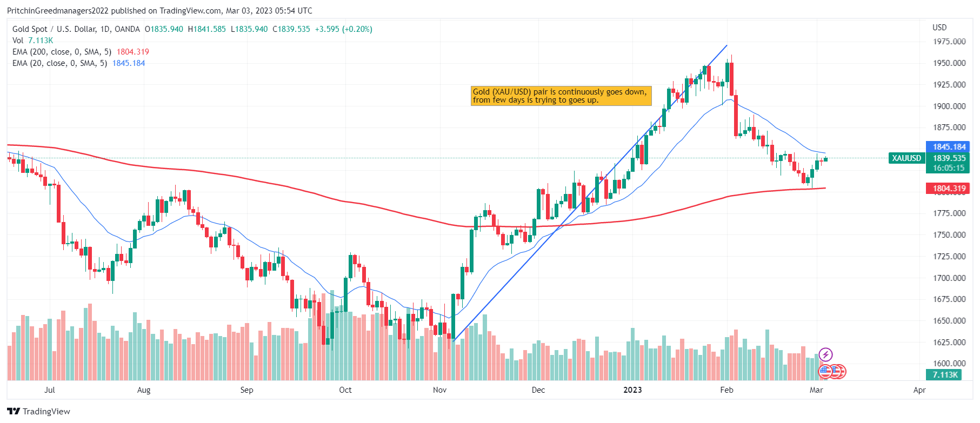Click the blue 1845.184 price axis label

(x=949, y=147)
